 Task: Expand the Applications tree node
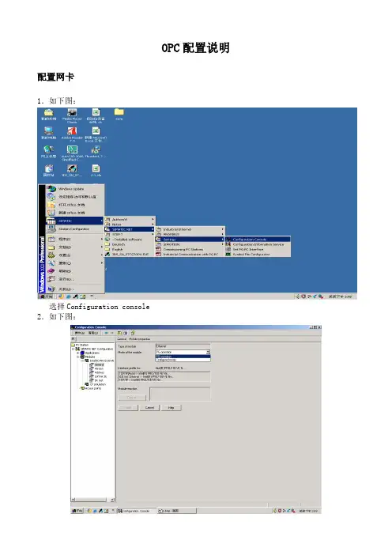point(77,353)
